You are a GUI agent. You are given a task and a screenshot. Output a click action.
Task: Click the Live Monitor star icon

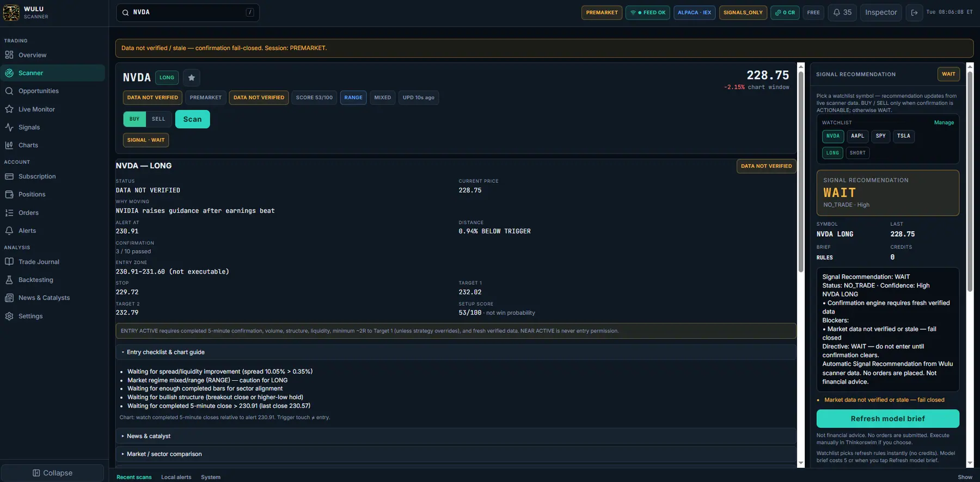click(9, 109)
